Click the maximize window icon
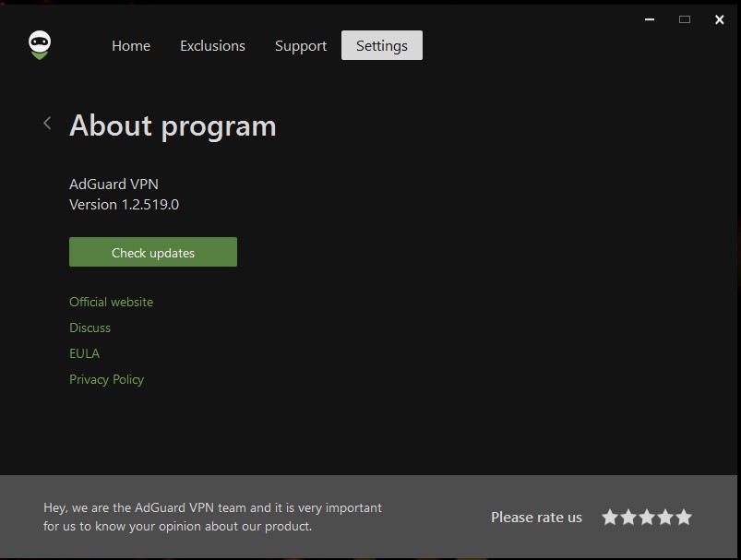Viewport: 741px width, 560px height. (684, 18)
